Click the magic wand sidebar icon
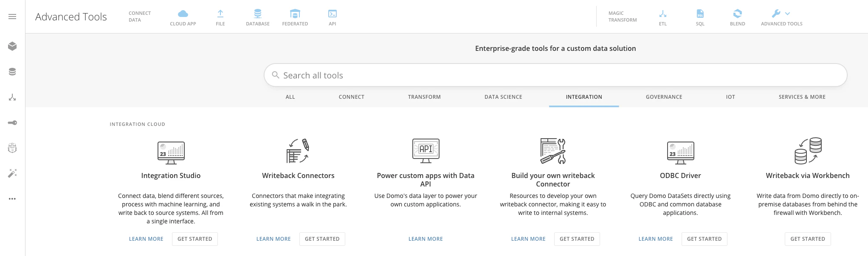 click(x=12, y=173)
